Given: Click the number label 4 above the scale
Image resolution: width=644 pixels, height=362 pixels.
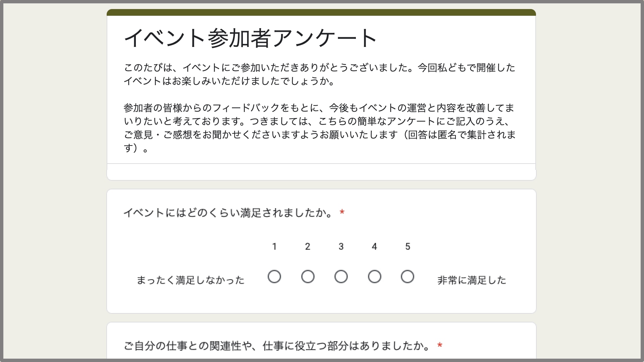Looking at the screenshot, I should [374, 247].
